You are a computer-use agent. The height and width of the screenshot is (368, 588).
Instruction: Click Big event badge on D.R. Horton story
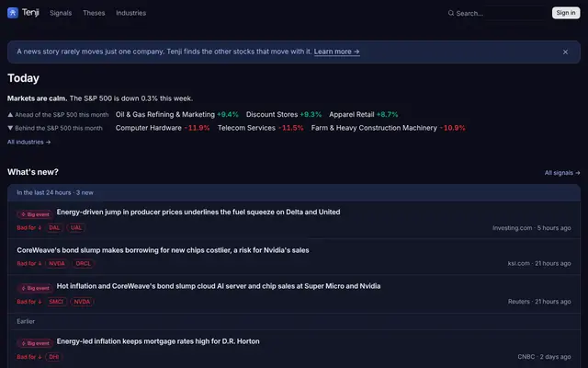(35, 343)
